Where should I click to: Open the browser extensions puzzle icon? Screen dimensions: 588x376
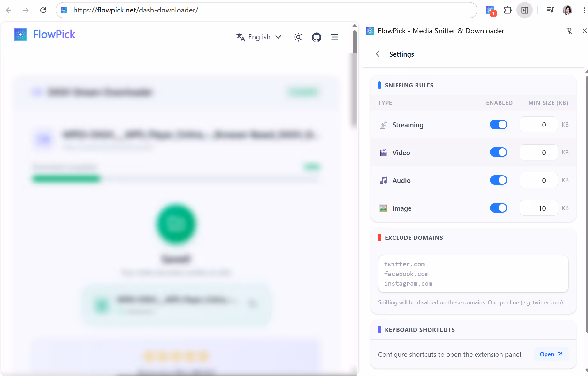click(x=508, y=10)
